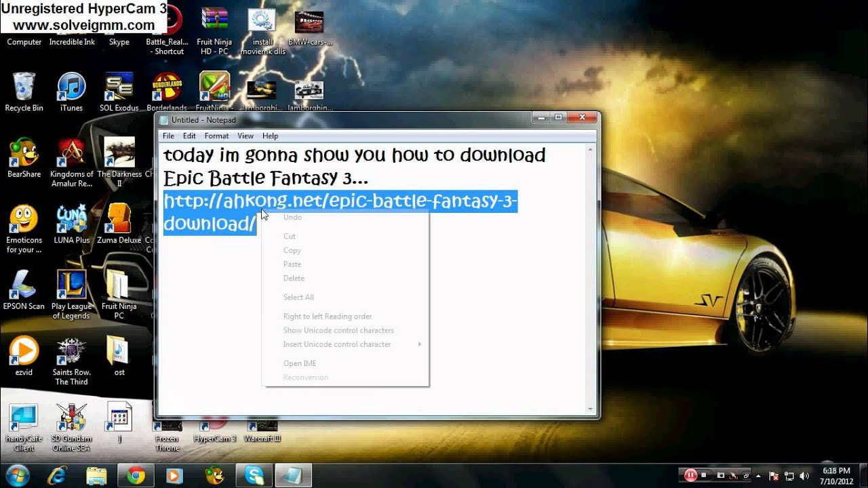Take a HyperCam snapshot with camera icon

pos(721,475)
